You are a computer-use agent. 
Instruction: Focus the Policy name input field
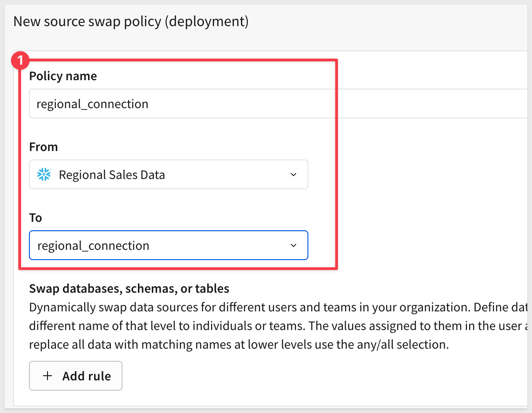pos(280,104)
